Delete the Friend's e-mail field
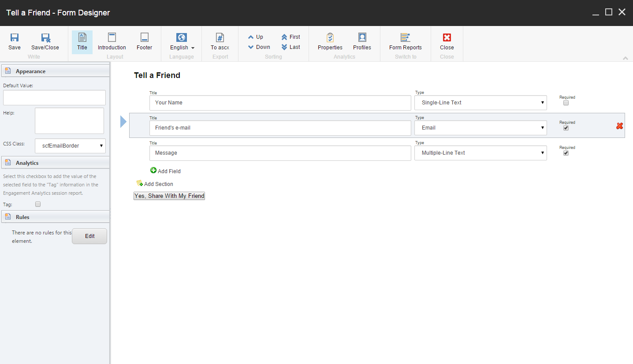The image size is (633, 364). pos(619,126)
